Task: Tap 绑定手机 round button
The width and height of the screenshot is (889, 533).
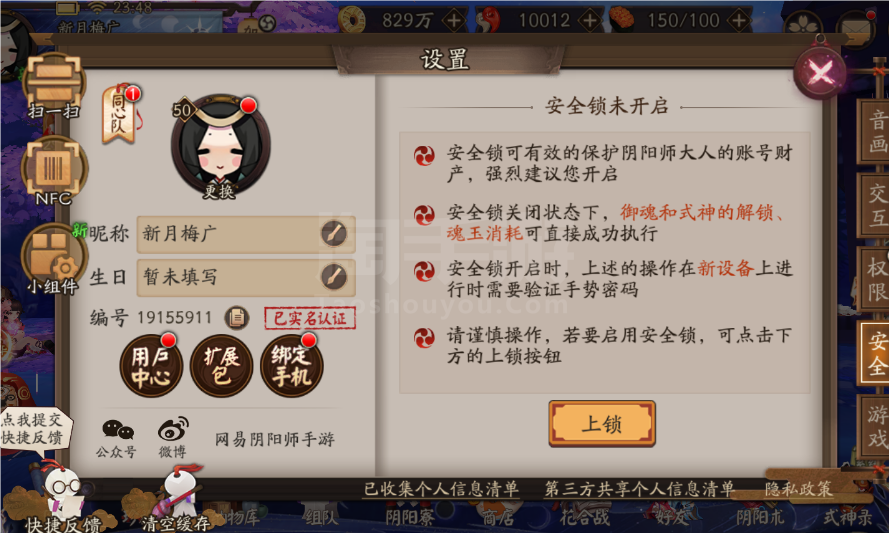Action: tap(291, 366)
